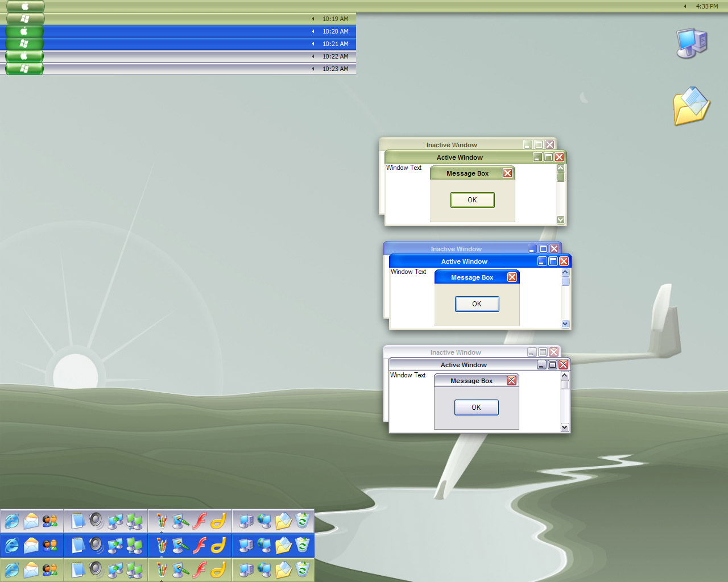Screen dimensions: 728x582
Task: Open the My Computer desktop icon
Action: (x=692, y=43)
